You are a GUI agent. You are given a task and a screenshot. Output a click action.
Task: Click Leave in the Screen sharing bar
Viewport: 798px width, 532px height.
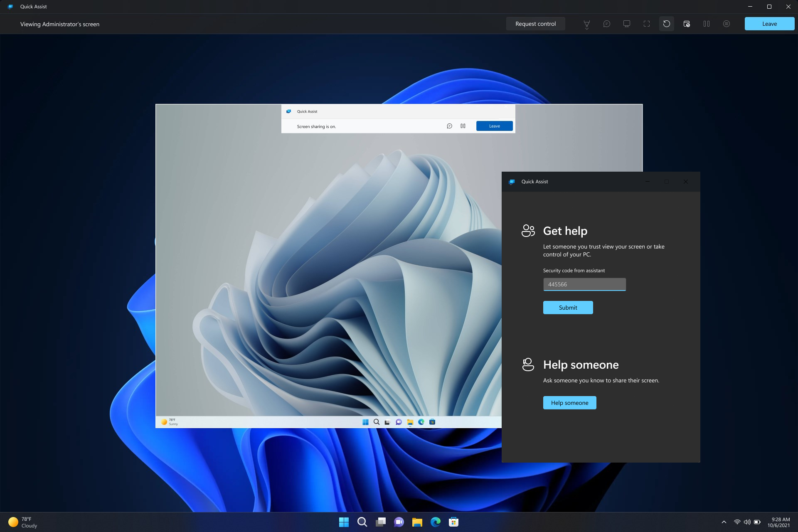point(494,126)
